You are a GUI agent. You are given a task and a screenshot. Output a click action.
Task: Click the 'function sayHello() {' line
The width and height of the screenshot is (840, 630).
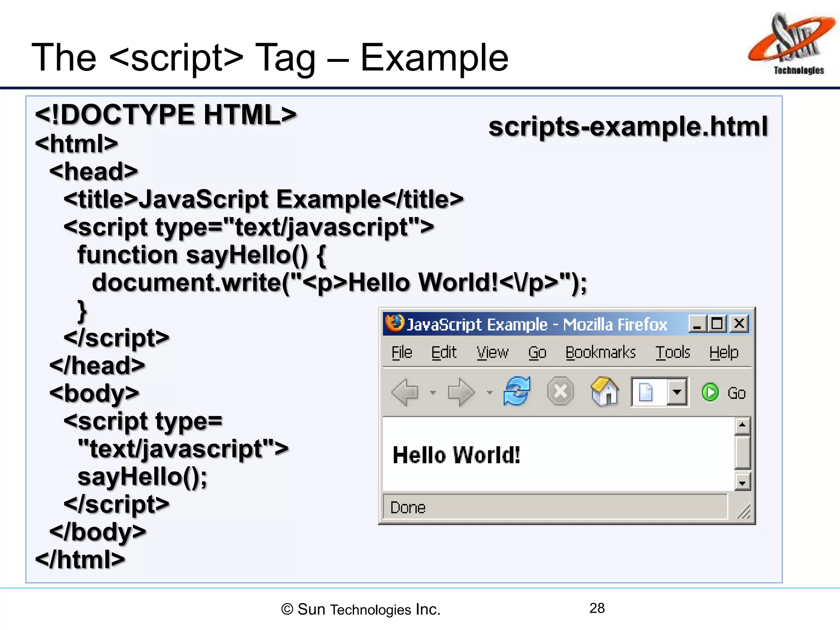point(202,255)
